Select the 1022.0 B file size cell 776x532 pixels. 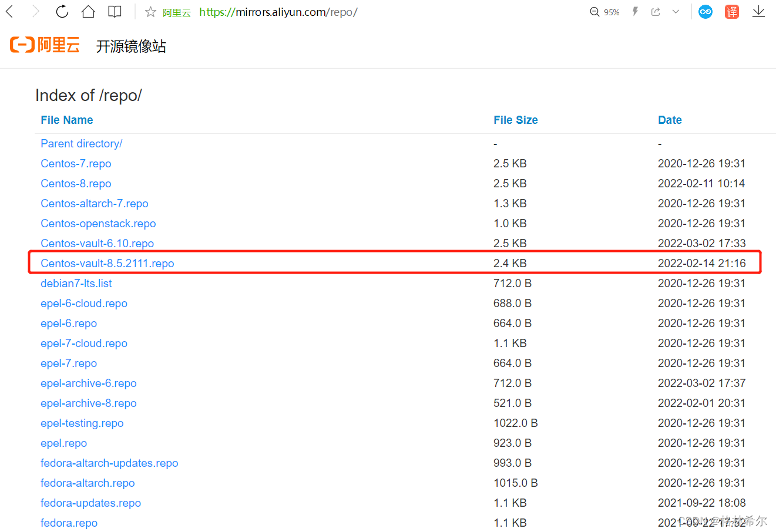[x=516, y=423]
